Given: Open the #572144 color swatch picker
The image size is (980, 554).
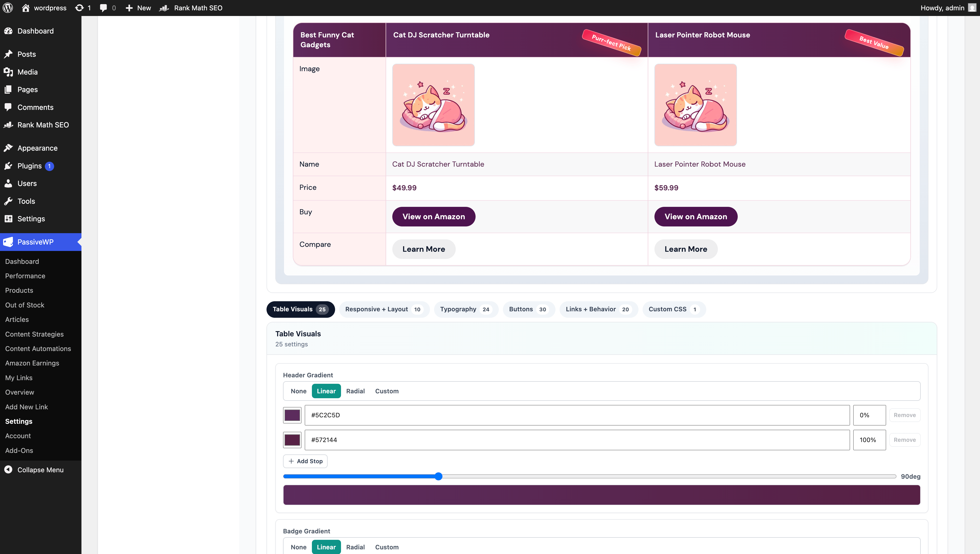Looking at the screenshot, I should pos(292,440).
